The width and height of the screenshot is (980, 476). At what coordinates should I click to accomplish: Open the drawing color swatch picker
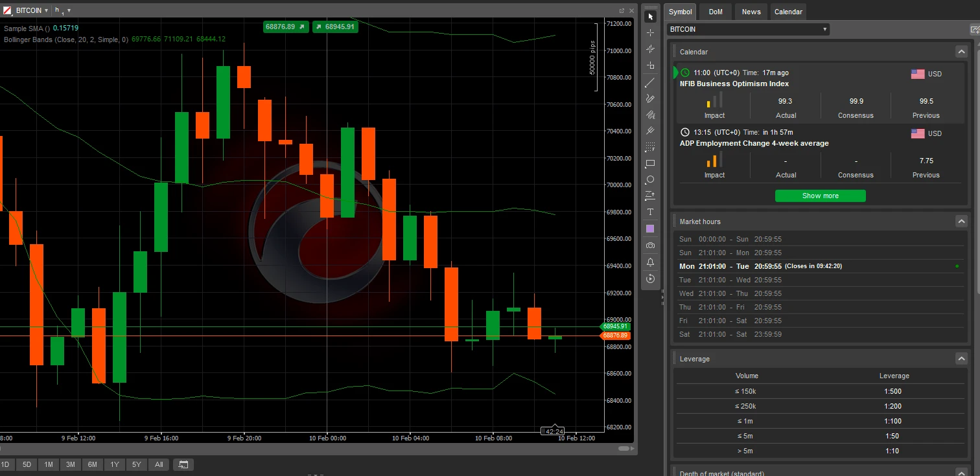coord(650,228)
